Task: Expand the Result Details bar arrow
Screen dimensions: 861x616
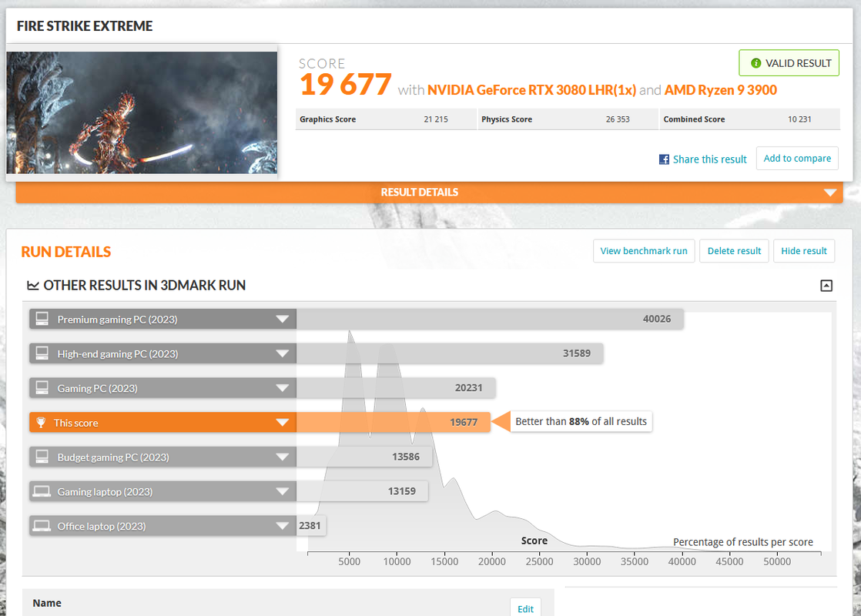Action: [829, 192]
